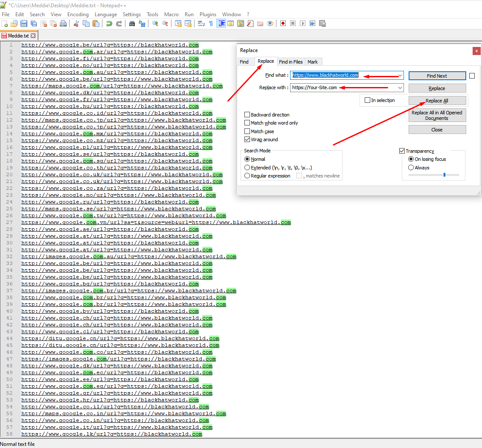The width and height of the screenshot is (482, 448).
Task: Click the Cut scissors icon
Action: tap(76, 23)
